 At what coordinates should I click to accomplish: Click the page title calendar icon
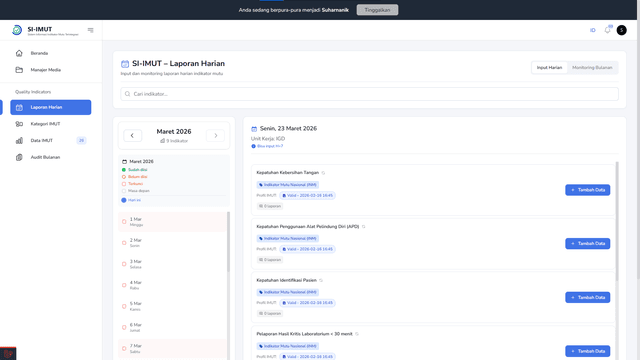(x=125, y=64)
